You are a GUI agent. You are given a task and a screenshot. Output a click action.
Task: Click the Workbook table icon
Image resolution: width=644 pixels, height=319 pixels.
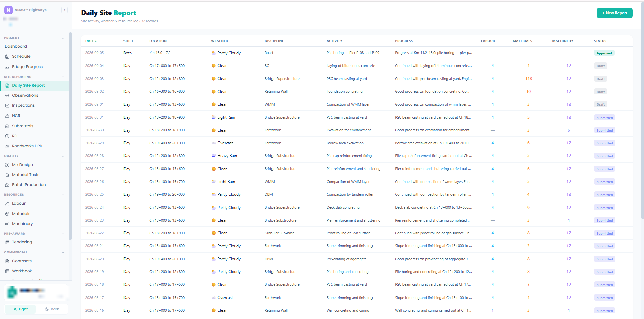pyautogui.click(x=7, y=271)
